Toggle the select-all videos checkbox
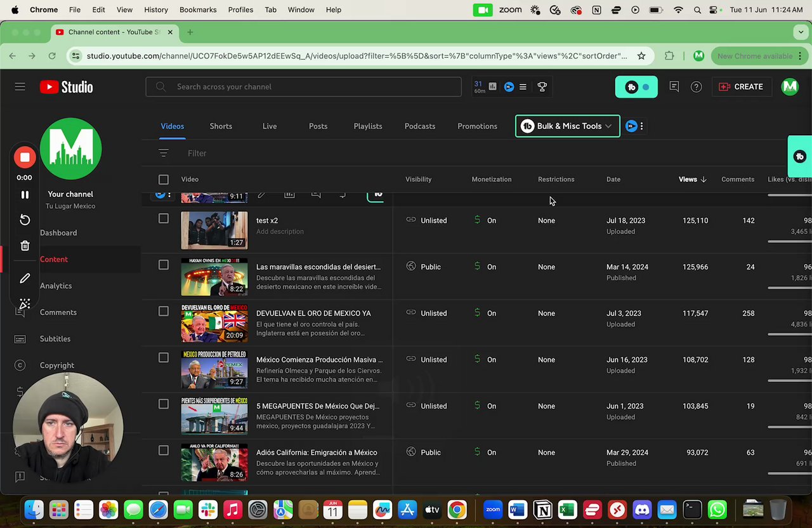The image size is (812, 528). (164, 180)
